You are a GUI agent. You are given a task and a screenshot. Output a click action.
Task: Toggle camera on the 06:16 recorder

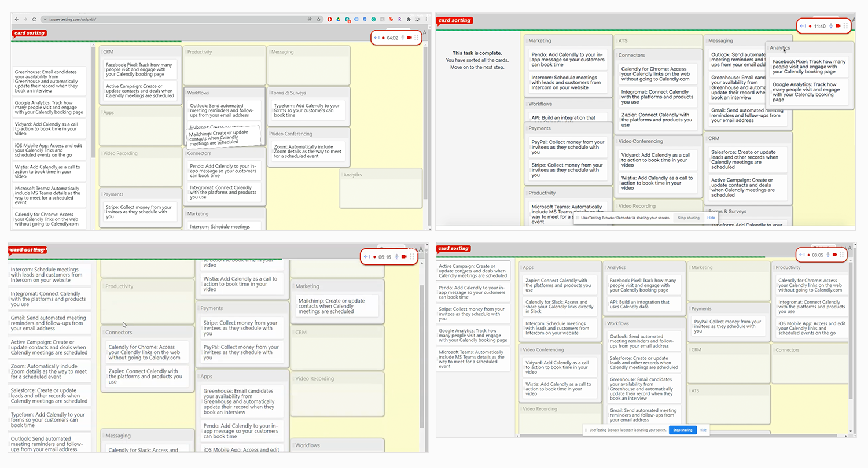pos(404,257)
